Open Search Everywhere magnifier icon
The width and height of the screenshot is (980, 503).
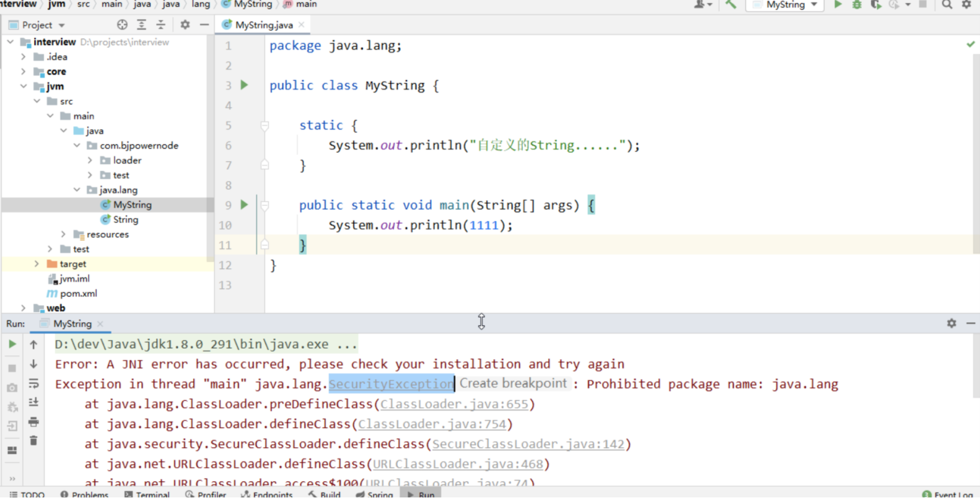click(x=947, y=4)
